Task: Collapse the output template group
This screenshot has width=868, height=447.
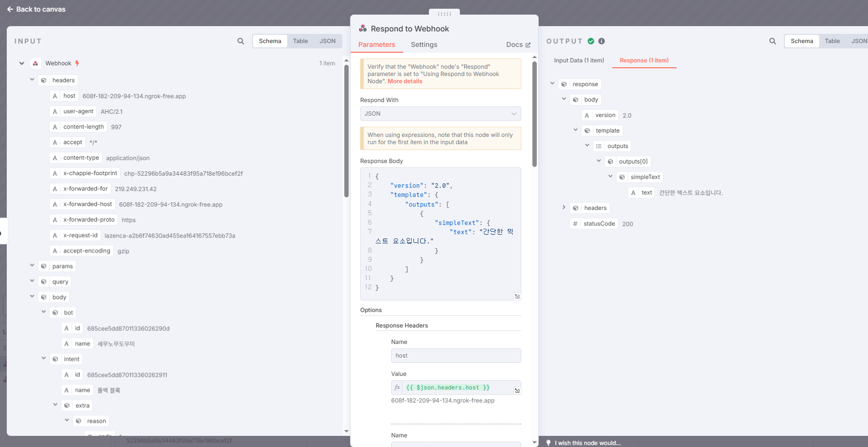Action: click(x=575, y=130)
